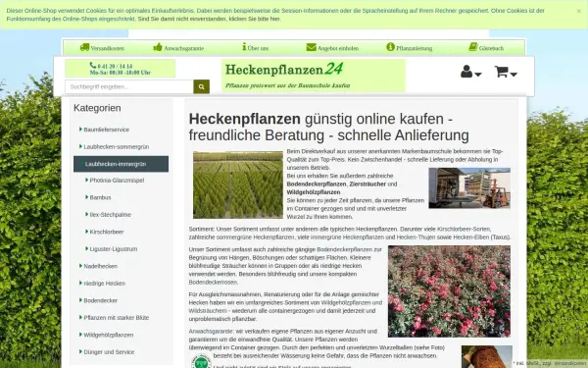Open Wildgehölzpflanzen category
This screenshot has height=368, width=588.
109,335
